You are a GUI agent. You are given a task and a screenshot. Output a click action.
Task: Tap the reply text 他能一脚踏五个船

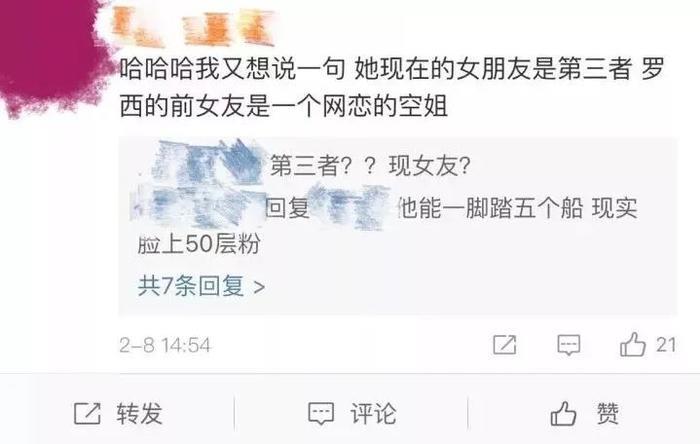tap(490, 208)
